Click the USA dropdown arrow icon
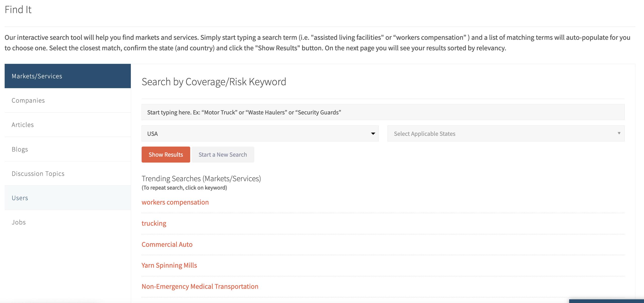Screen dimensions: 644x303 click(x=373, y=134)
